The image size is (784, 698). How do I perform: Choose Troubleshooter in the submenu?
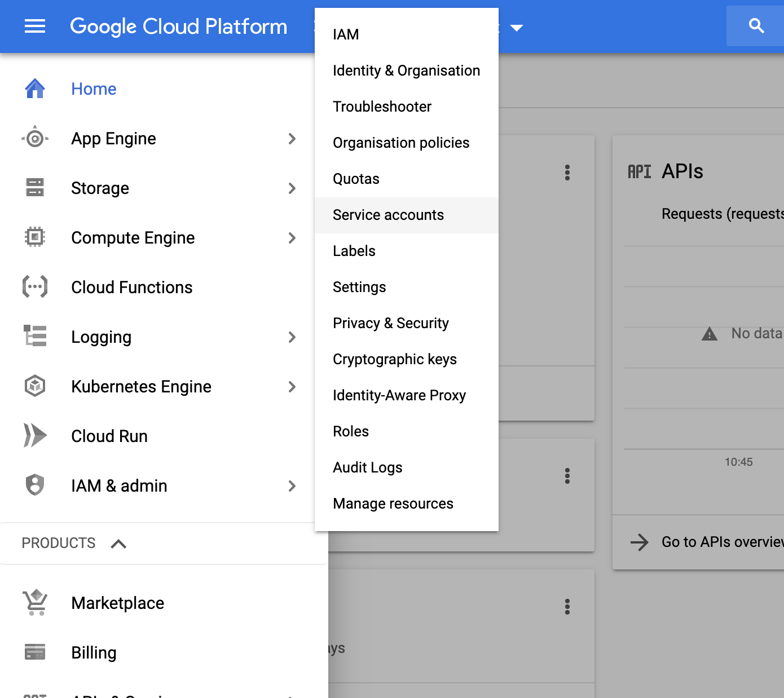click(407, 107)
